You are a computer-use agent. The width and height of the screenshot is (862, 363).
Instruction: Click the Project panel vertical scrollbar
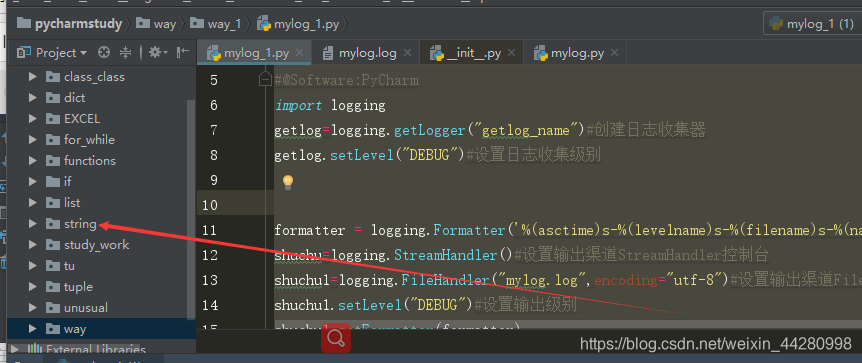pos(191,209)
